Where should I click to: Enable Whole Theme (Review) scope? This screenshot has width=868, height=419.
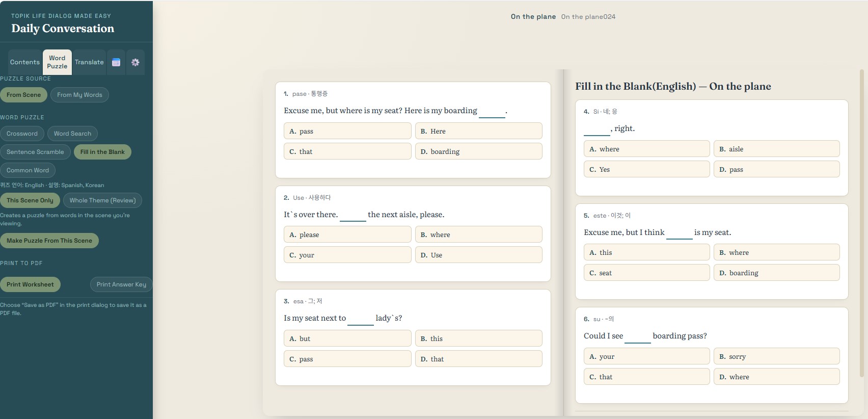[102, 200]
